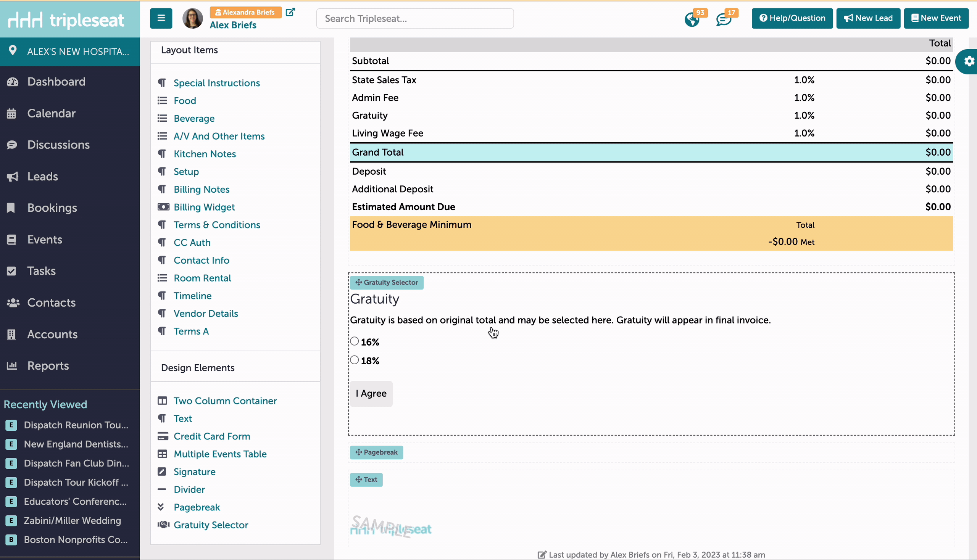Grab the Pagebreak block handle
Screen dimensions: 977x560
pyautogui.click(x=376, y=452)
